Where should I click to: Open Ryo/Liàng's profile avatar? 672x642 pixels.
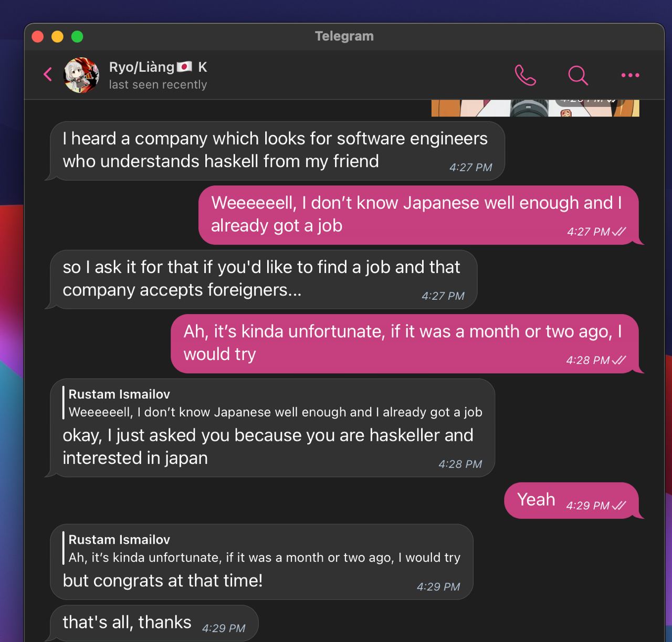point(81,75)
